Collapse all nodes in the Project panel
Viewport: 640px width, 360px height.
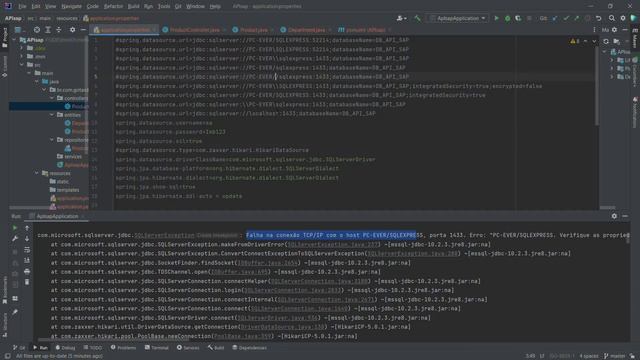pyautogui.click(x=59, y=30)
